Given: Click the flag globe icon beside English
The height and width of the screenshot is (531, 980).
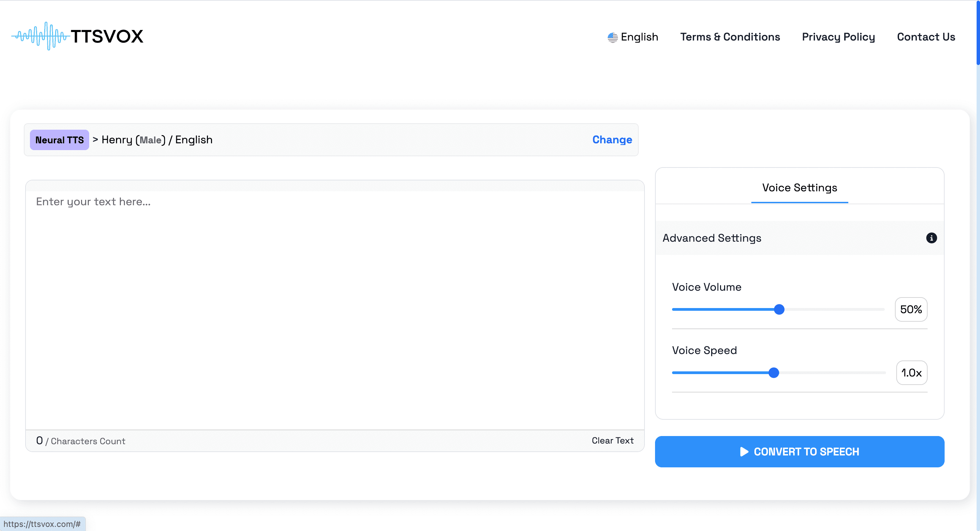Looking at the screenshot, I should tap(612, 37).
